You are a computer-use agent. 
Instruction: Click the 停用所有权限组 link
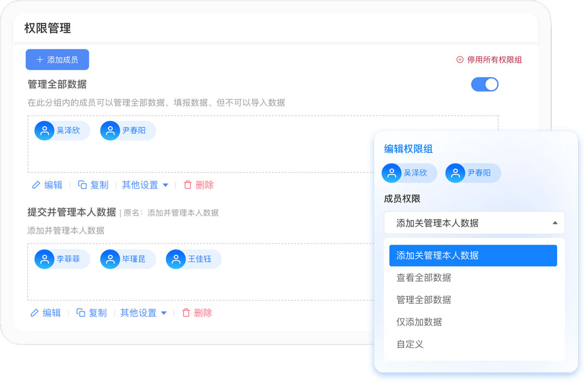494,60
